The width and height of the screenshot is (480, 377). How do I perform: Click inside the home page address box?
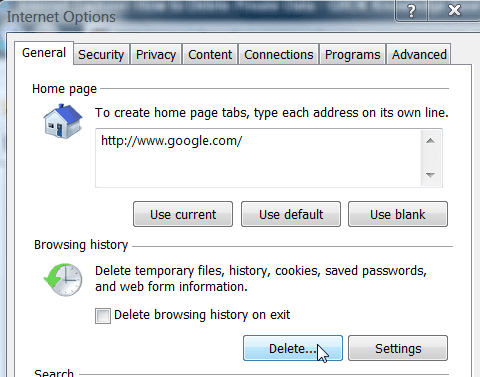tap(258, 158)
